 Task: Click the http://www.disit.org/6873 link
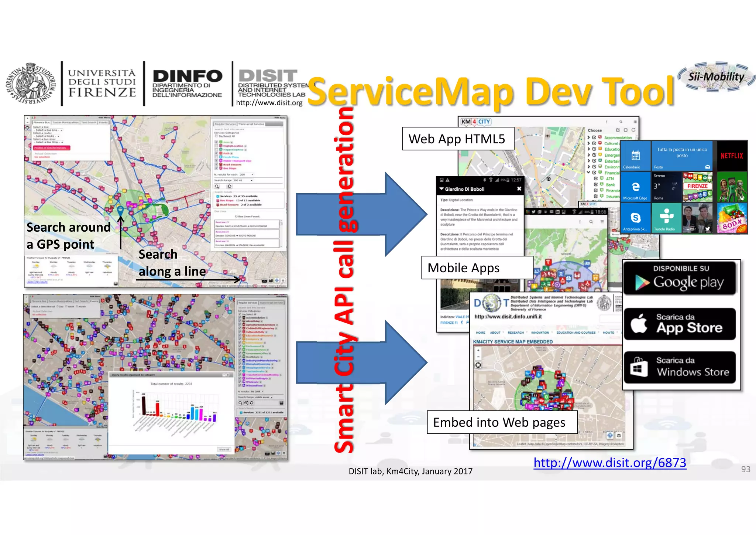(610, 463)
